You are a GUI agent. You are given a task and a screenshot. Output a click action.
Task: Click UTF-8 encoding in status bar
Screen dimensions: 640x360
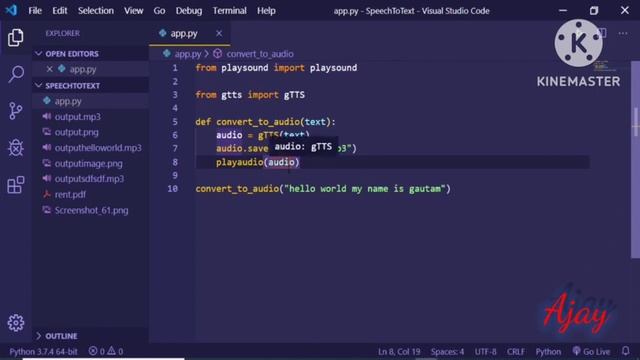(x=485, y=351)
